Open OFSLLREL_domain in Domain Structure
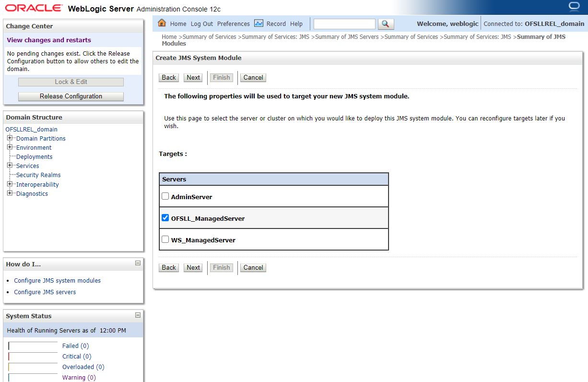The height and width of the screenshot is (382, 588). (31, 129)
